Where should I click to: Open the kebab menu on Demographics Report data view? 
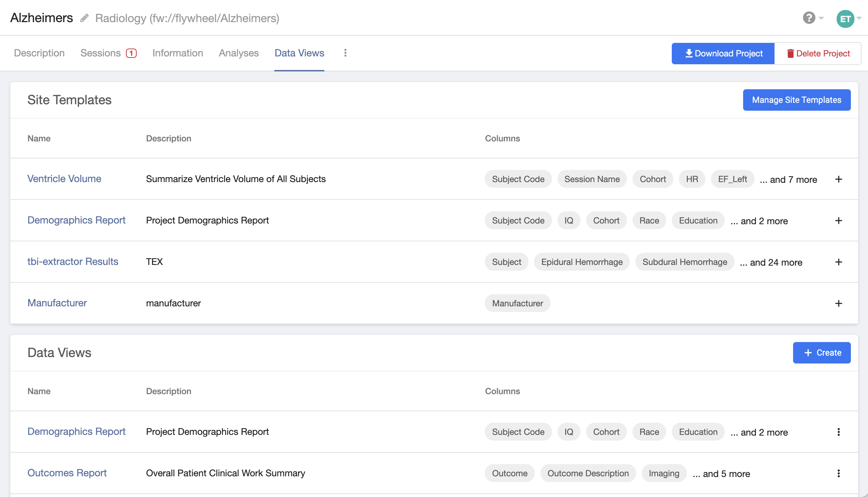839,432
